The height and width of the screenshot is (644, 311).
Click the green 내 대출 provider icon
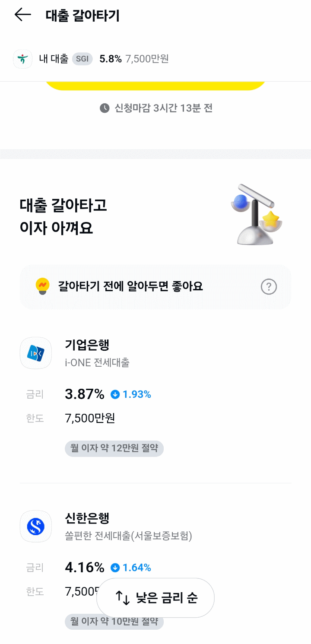pyautogui.click(x=22, y=59)
